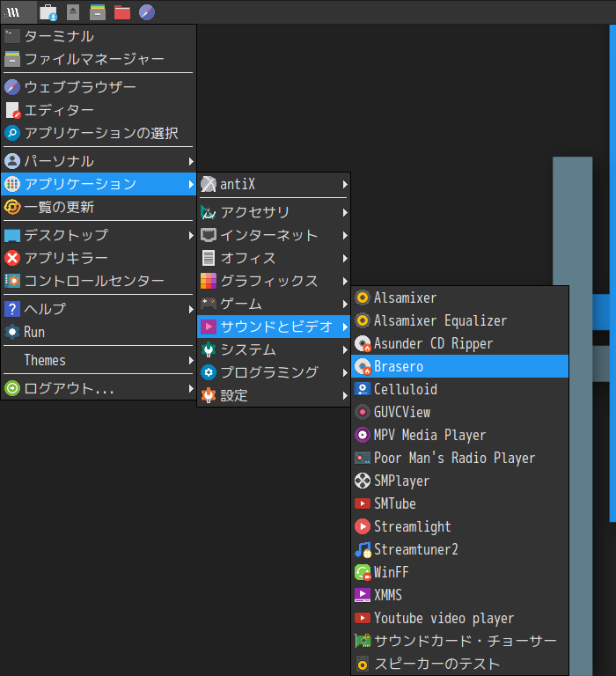
Task: Launch アプリキラー from the menu
Action: click(99, 258)
